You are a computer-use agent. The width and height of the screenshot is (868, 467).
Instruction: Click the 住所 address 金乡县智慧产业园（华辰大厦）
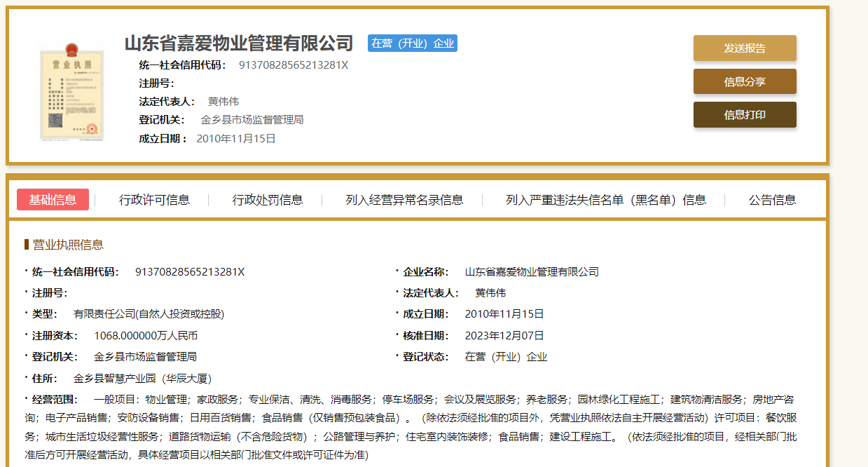tap(142, 379)
